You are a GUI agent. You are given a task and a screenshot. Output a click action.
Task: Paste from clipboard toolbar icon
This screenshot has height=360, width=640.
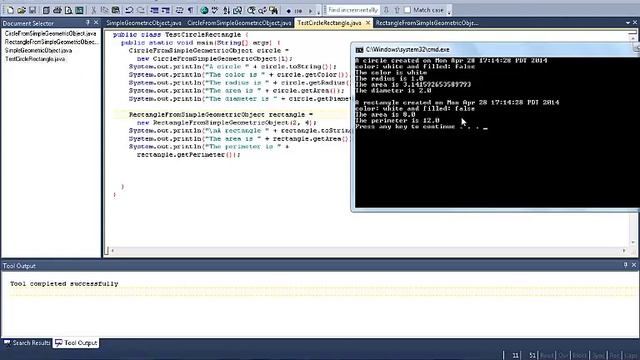pyautogui.click(x=116, y=10)
